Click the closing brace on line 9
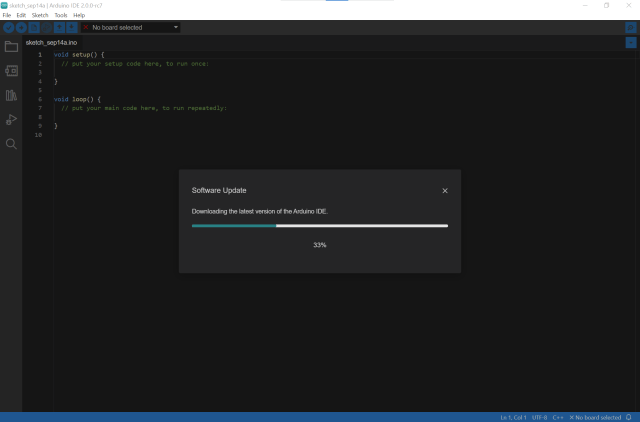640x422 pixels. coord(56,126)
